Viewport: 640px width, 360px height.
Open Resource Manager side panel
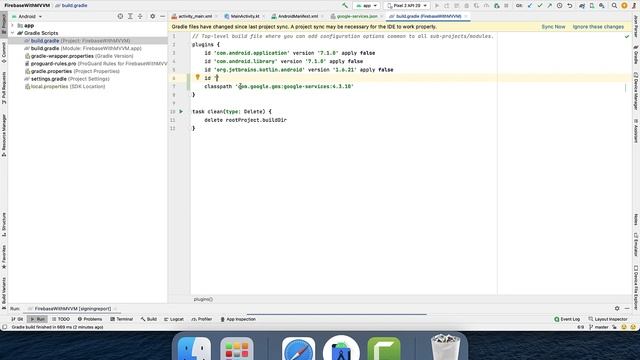click(x=4, y=135)
